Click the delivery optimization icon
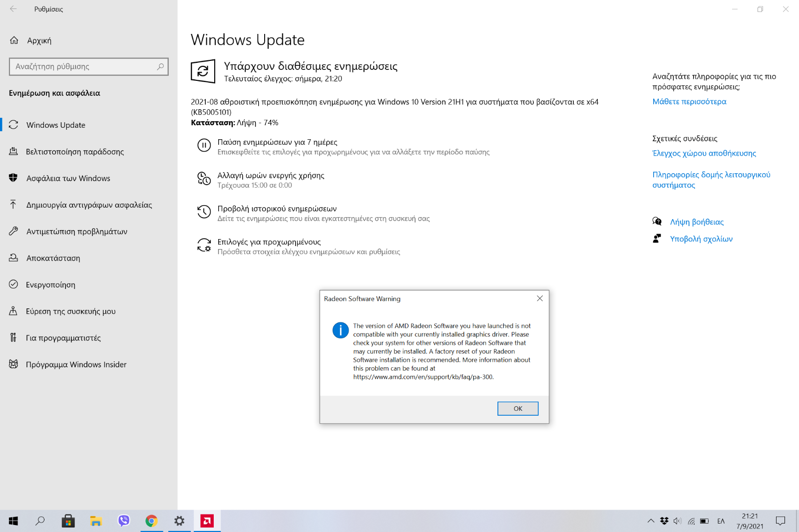This screenshot has width=799, height=532. click(x=13, y=151)
